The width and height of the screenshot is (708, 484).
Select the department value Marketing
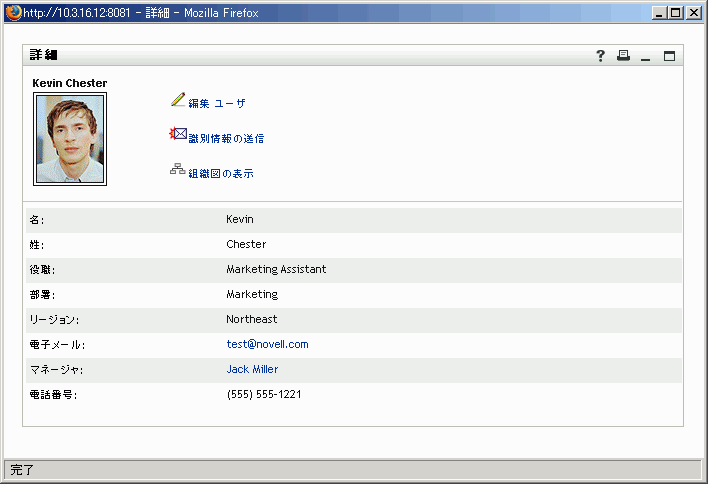[x=252, y=294]
